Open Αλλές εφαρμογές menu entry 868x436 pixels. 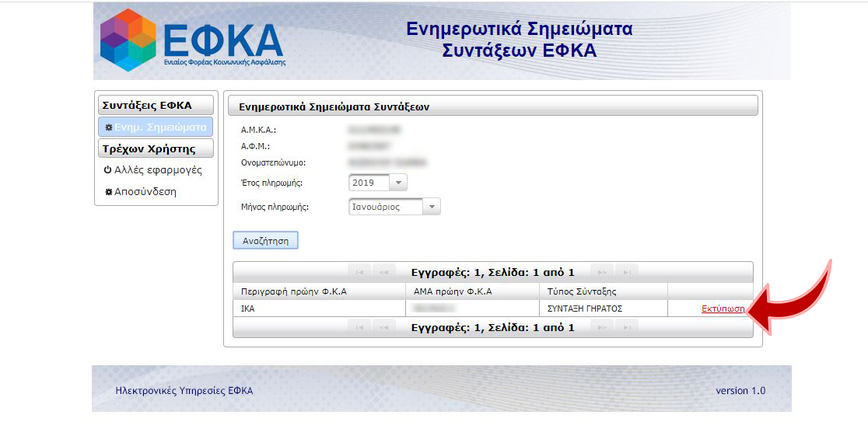point(152,170)
